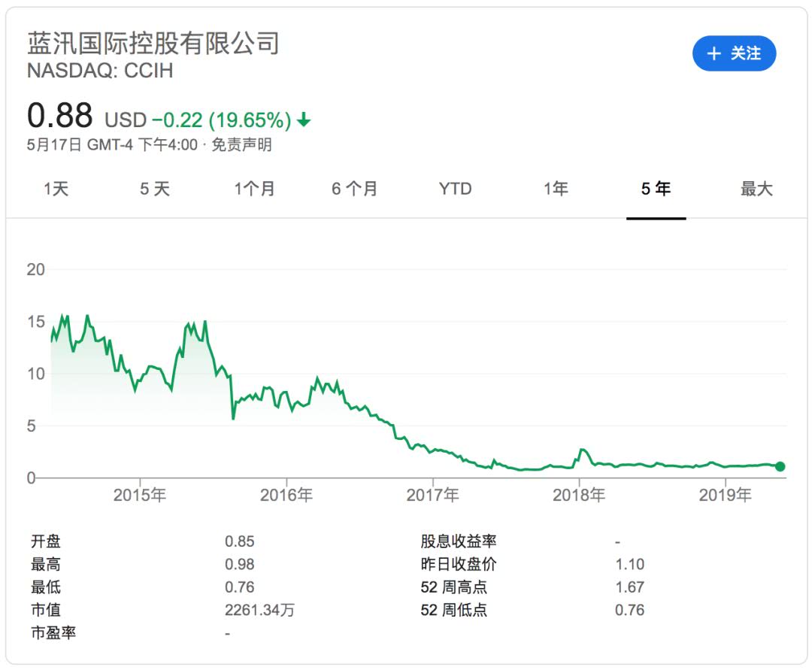
Task: Click the 2018年 axis label
Action: pos(579,495)
